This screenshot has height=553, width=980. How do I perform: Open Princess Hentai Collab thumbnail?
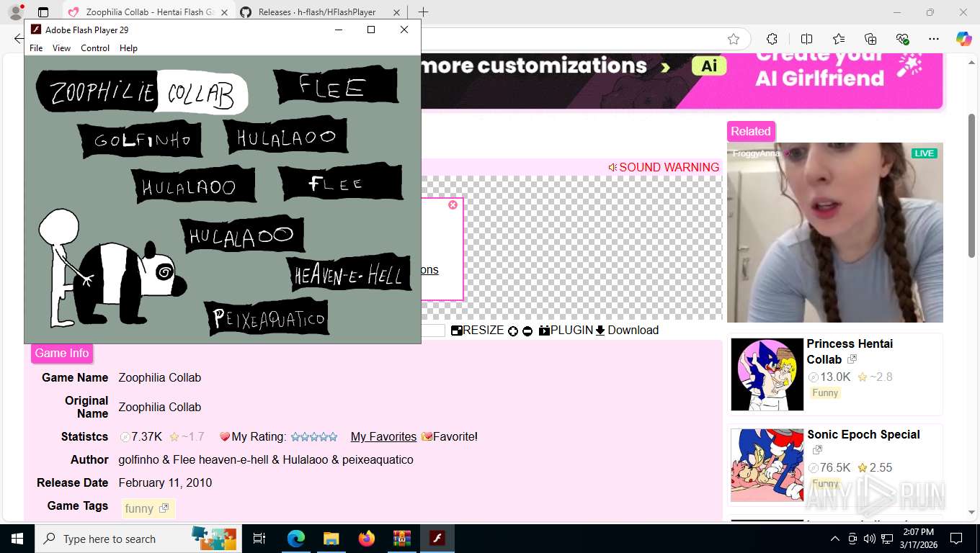[767, 374]
